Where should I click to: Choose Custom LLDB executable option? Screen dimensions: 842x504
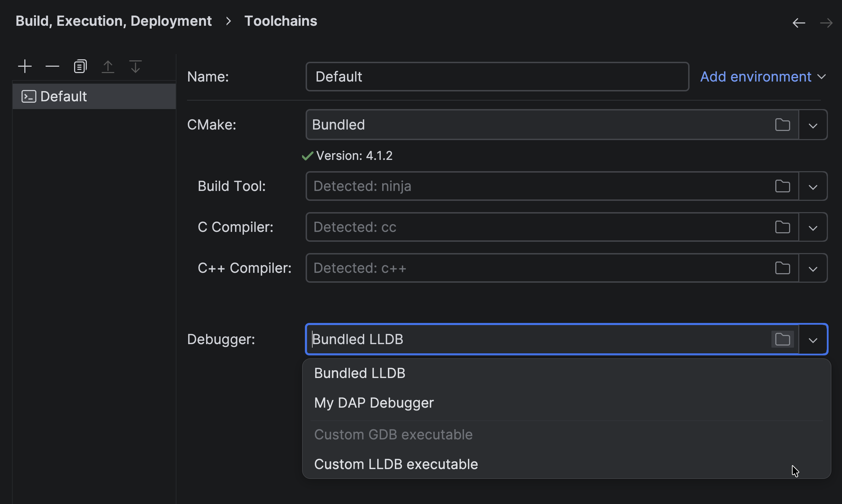(396, 464)
